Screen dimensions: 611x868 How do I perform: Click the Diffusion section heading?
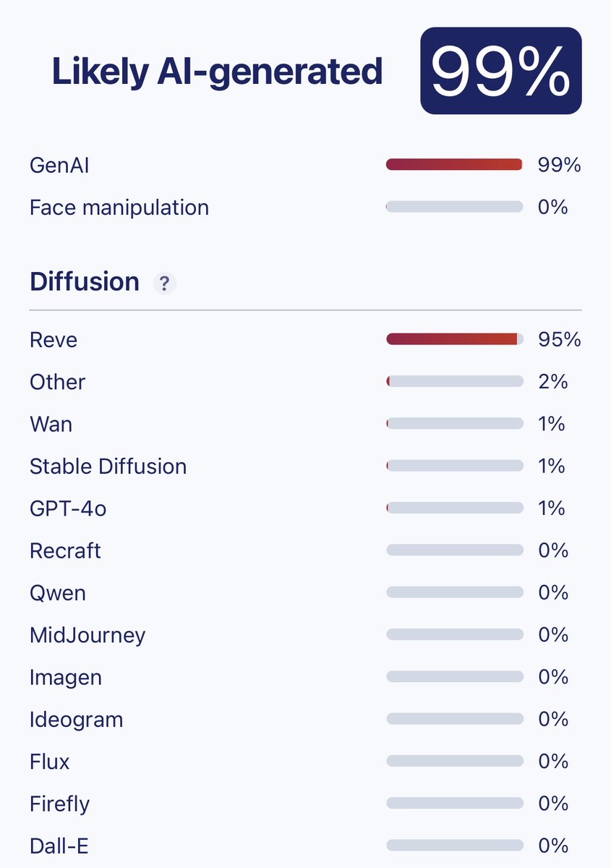[84, 281]
